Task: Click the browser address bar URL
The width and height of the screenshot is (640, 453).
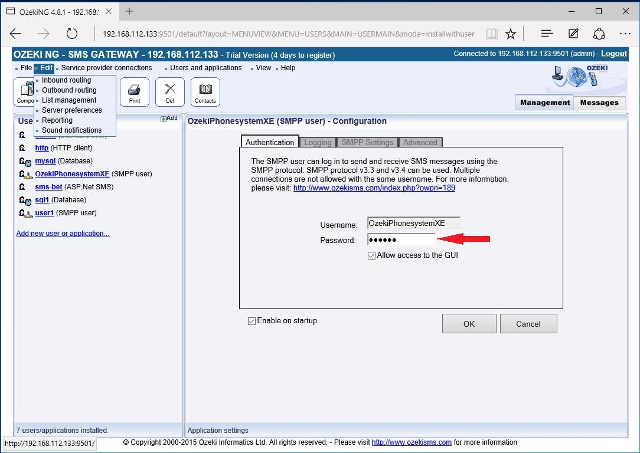Action: 288,34
